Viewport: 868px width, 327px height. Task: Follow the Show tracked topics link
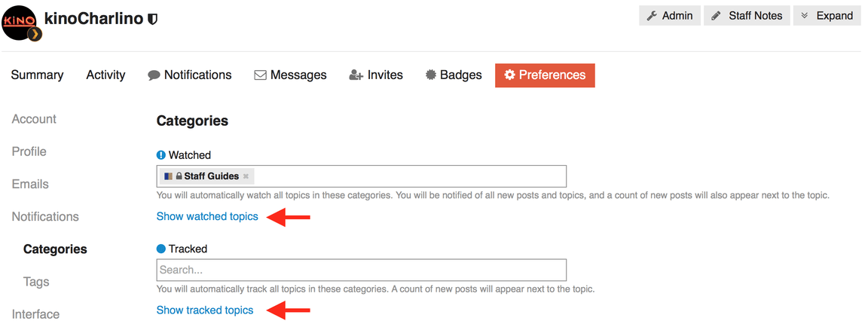pyautogui.click(x=205, y=310)
